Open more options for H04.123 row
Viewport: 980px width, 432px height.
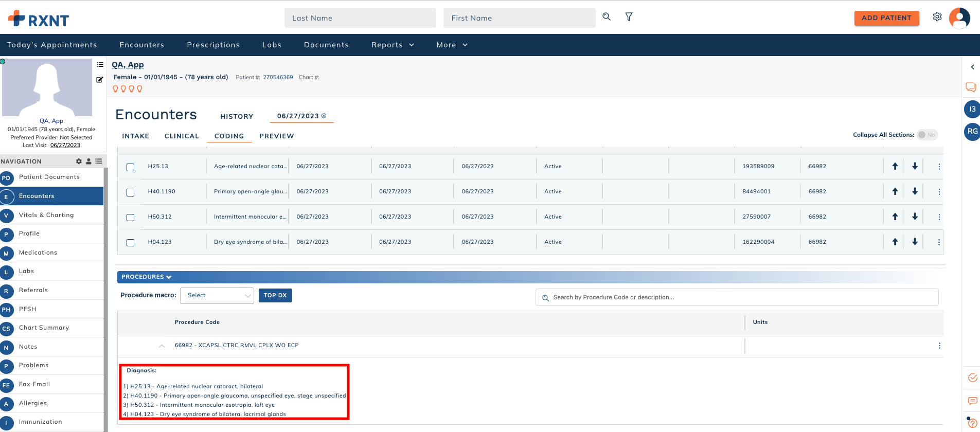point(939,242)
